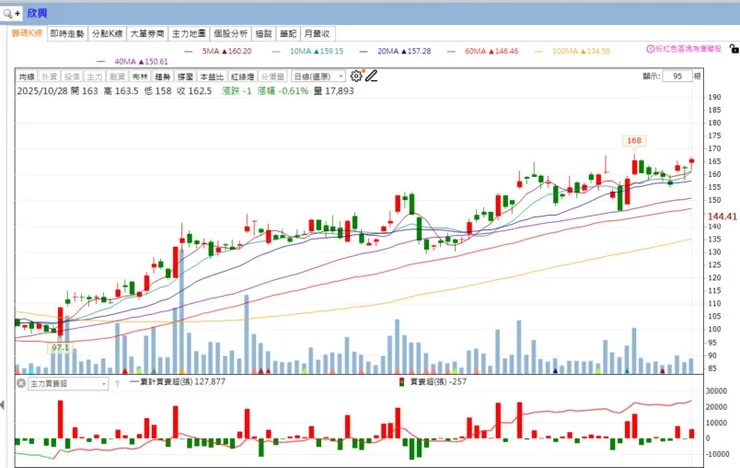Click the 10MA legend entry
Viewport: 740px width, 468px height.
click(x=317, y=51)
